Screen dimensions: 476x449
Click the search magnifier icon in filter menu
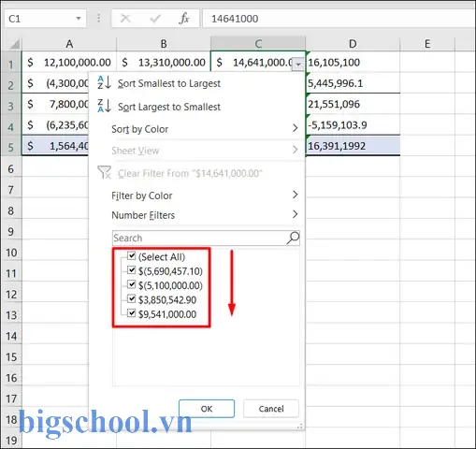click(293, 239)
